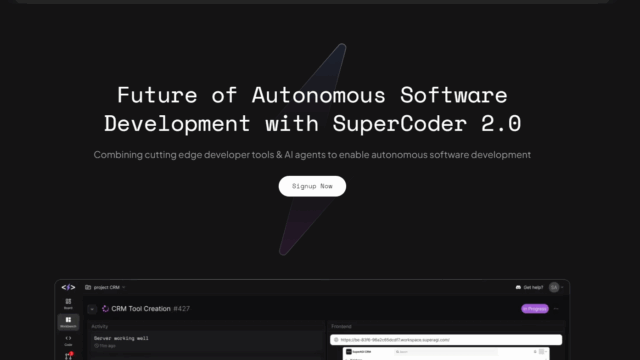Expand the project CRM dropdown

point(106,287)
